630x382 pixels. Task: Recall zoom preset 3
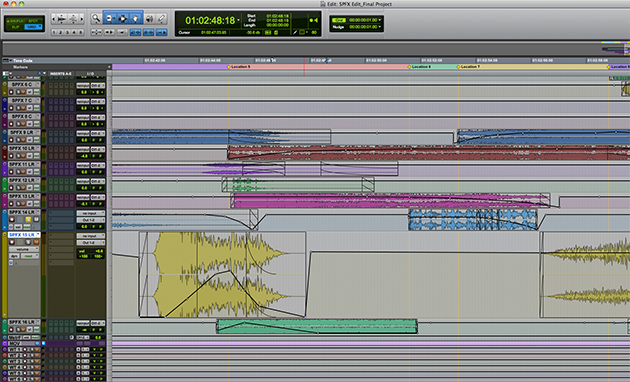(x=68, y=32)
